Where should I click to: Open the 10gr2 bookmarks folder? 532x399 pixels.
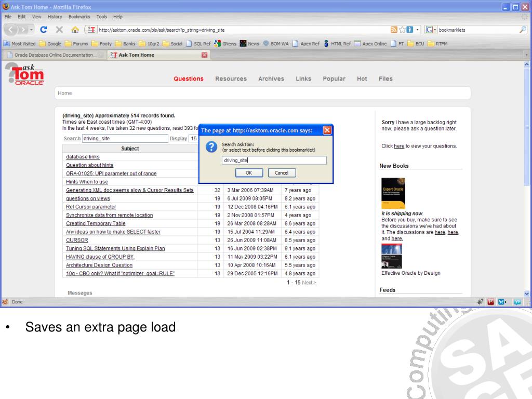click(x=149, y=44)
